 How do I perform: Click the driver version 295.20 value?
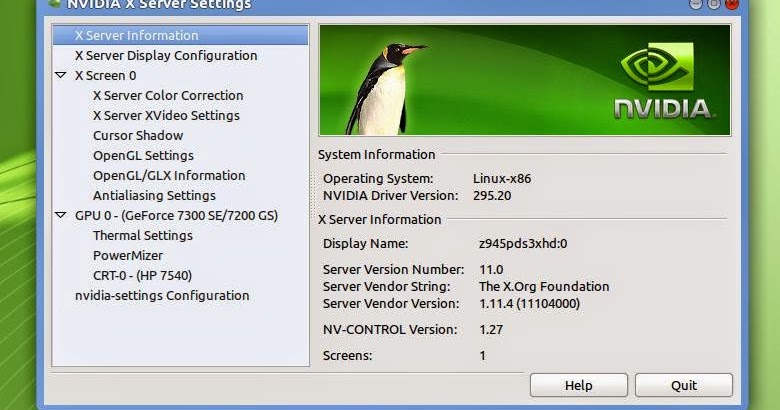point(492,196)
